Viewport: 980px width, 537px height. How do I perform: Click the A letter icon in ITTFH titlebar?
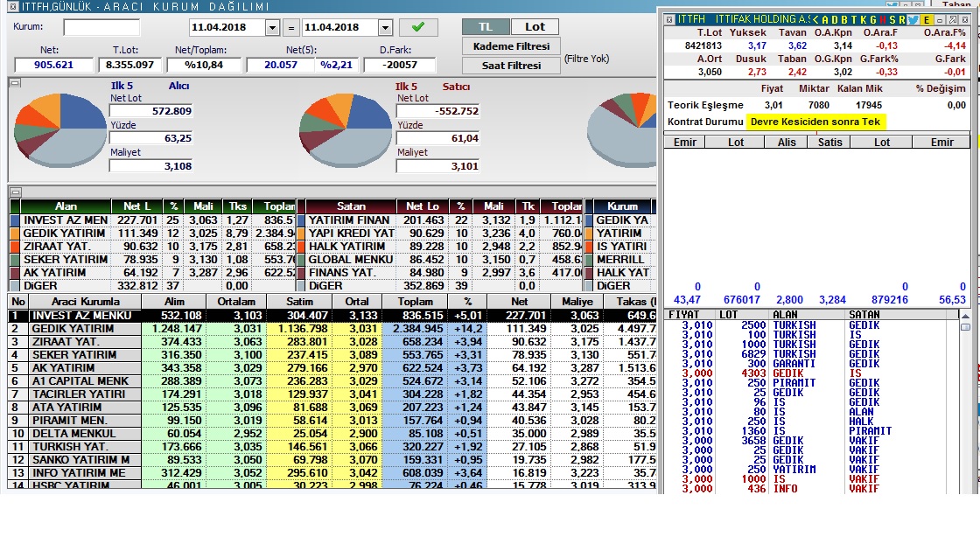[x=826, y=20]
